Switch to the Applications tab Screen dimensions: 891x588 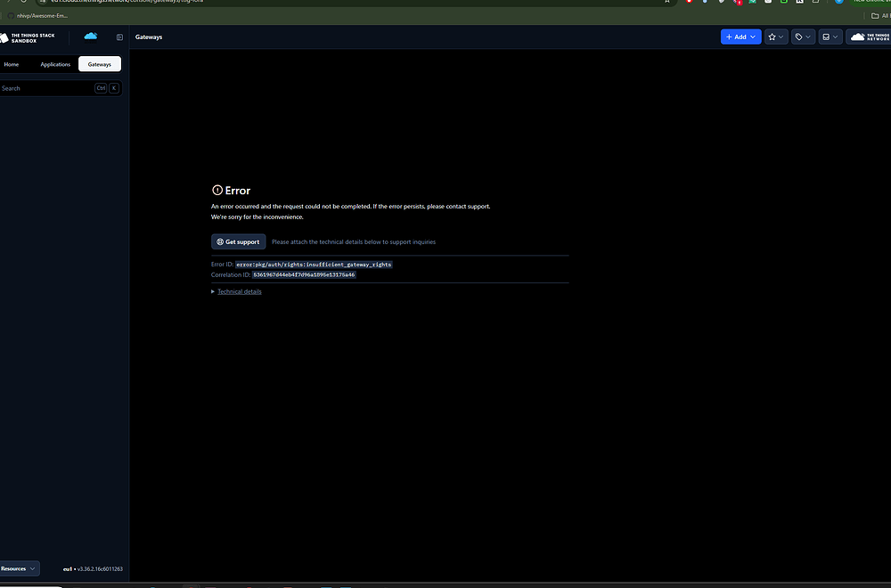point(55,64)
